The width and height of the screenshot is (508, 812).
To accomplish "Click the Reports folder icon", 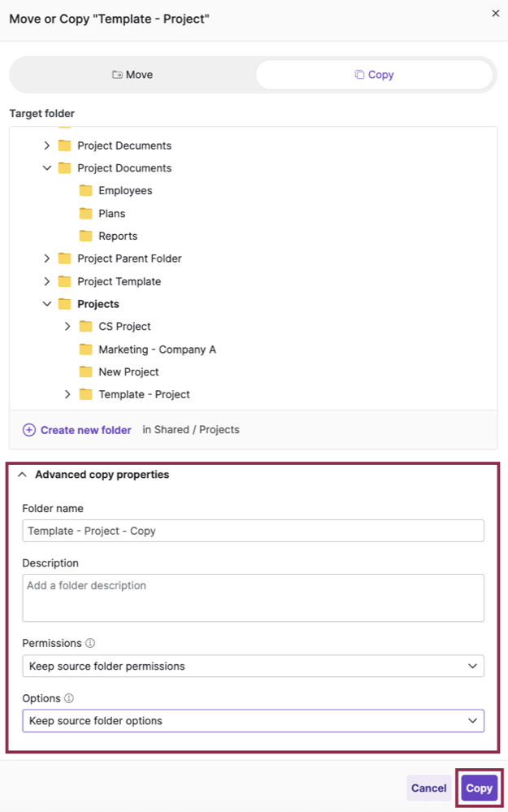I will tap(86, 236).
